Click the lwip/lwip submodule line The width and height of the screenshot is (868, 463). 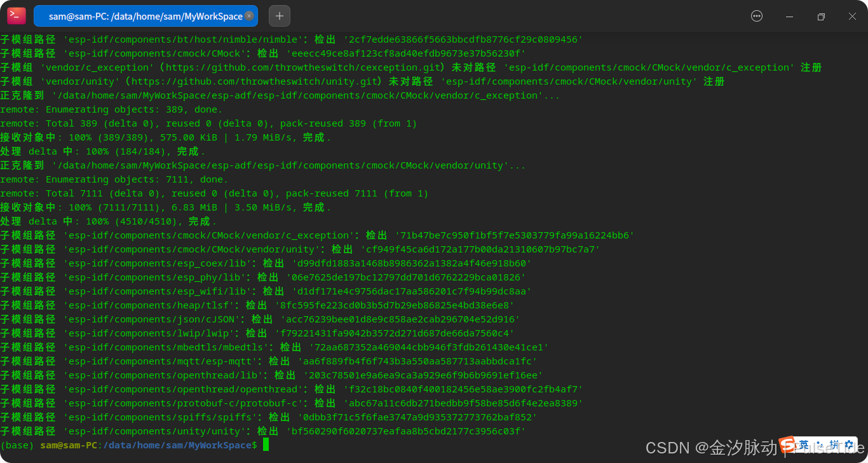tap(257, 333)
